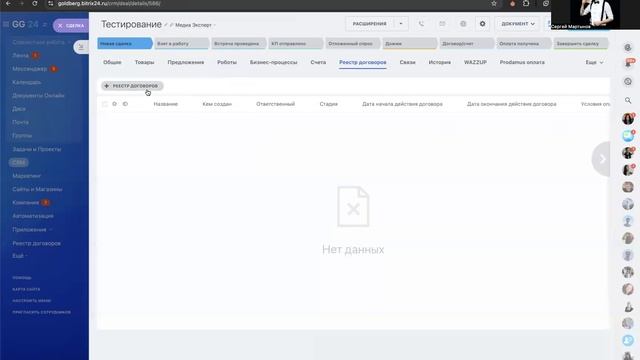Switch to the Товары tab
The image size is (640, 360).
pos(144,62)
